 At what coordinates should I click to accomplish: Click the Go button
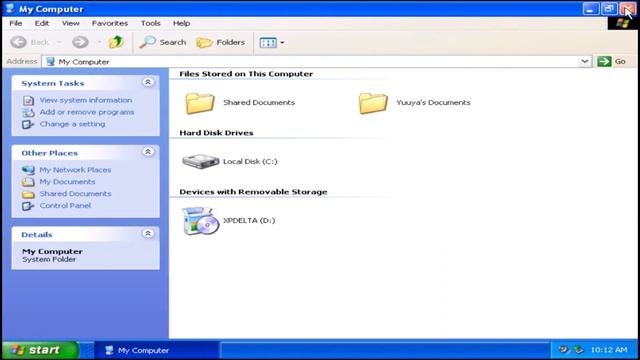click(x=611, y=62)
